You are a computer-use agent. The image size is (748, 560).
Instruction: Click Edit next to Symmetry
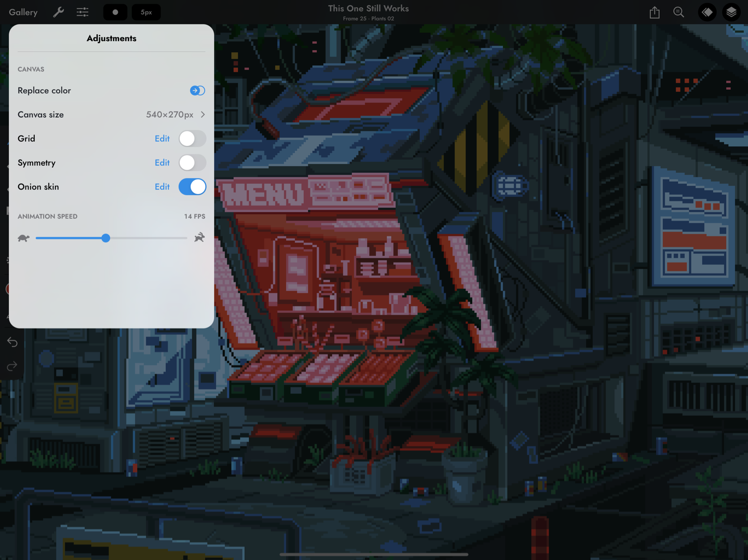(162, 162)
